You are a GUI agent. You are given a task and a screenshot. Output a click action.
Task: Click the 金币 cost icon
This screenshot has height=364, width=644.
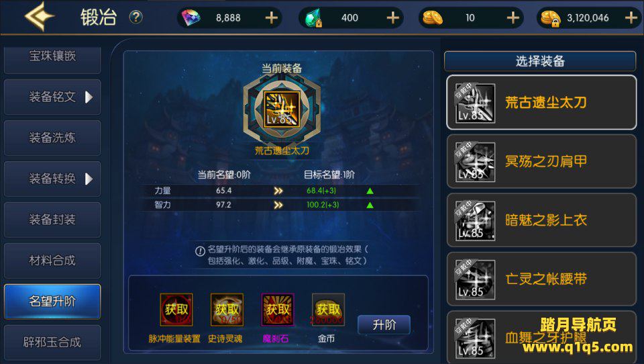(328, 310)
